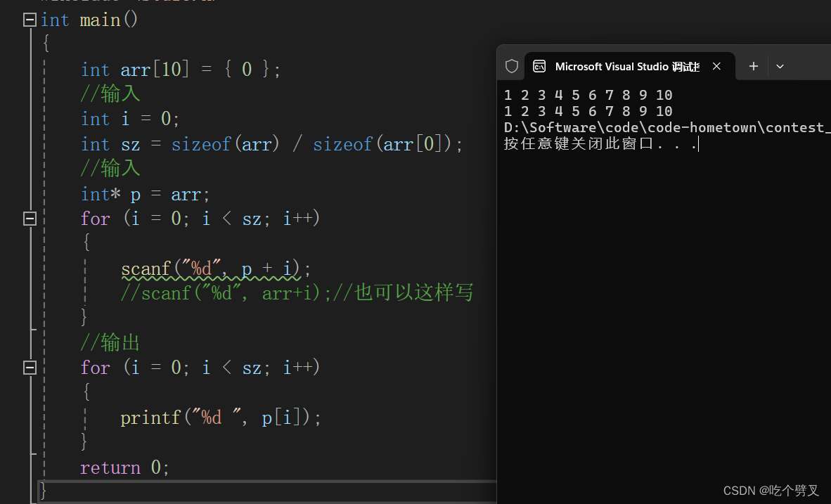Click the first for (i = 0; i < sz; i++) line
This screenshot has width=831, height=504.
click(200, 219)
